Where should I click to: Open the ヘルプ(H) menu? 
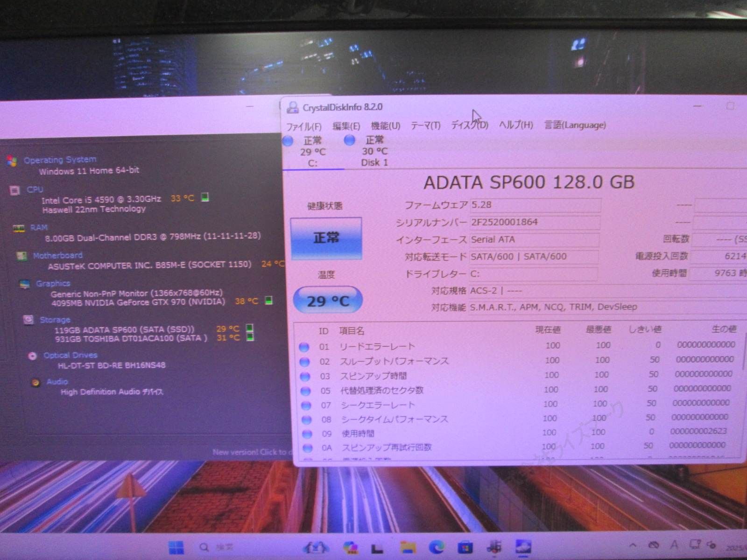pos(516,125)
